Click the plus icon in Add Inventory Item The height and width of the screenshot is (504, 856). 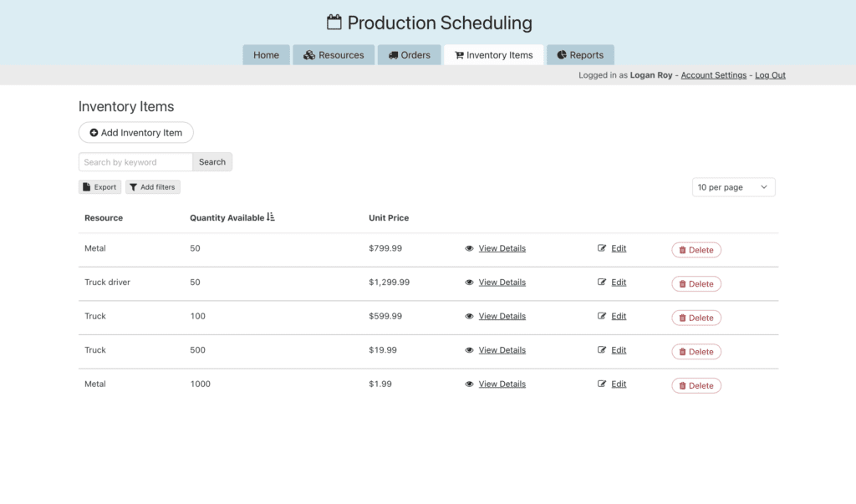point(94,133)
